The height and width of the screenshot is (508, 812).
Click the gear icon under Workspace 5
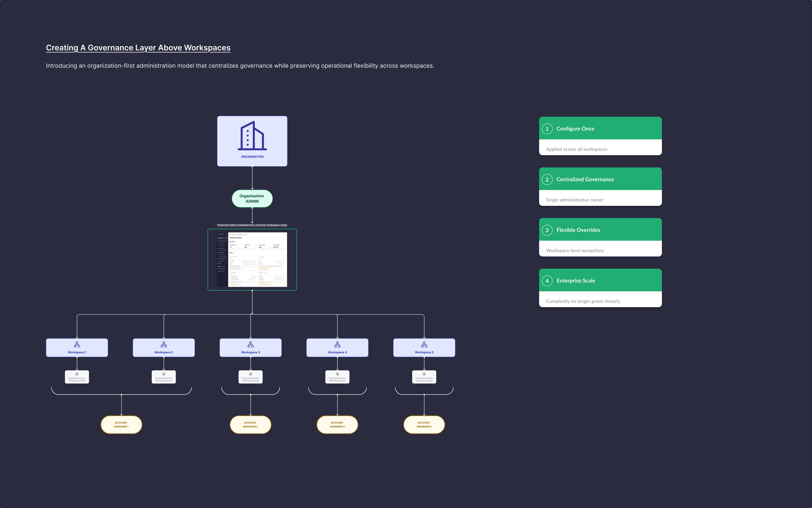pyautogui.click(x=424, y=374)
